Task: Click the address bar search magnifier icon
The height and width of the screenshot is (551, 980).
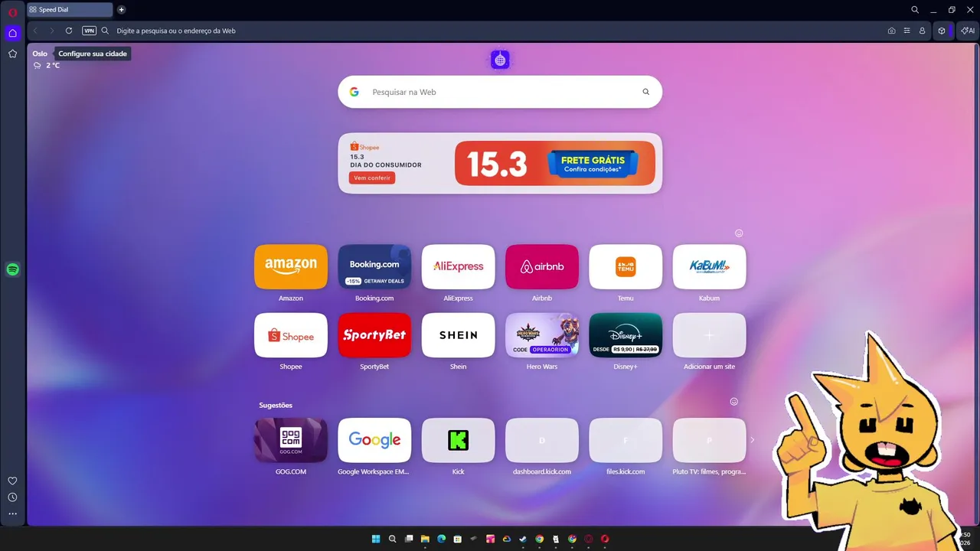Action: click(105, 31)
